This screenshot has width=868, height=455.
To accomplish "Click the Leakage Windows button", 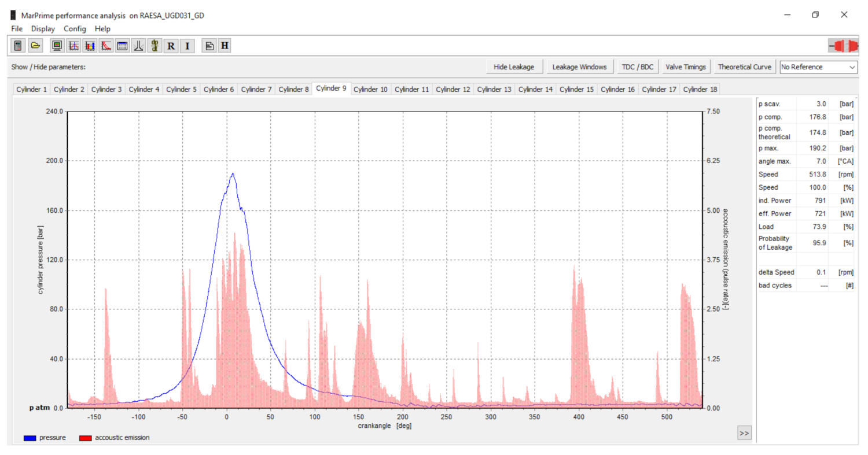I will 579,67.
